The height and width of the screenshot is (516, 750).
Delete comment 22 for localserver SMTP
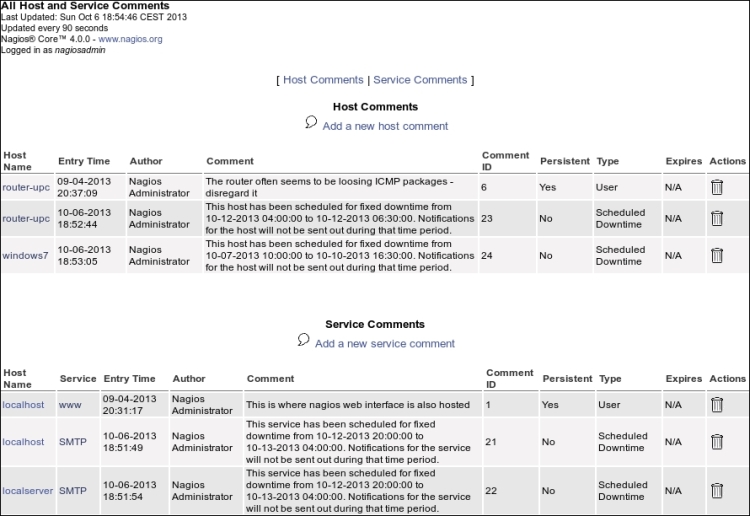[x=717, y=491]
